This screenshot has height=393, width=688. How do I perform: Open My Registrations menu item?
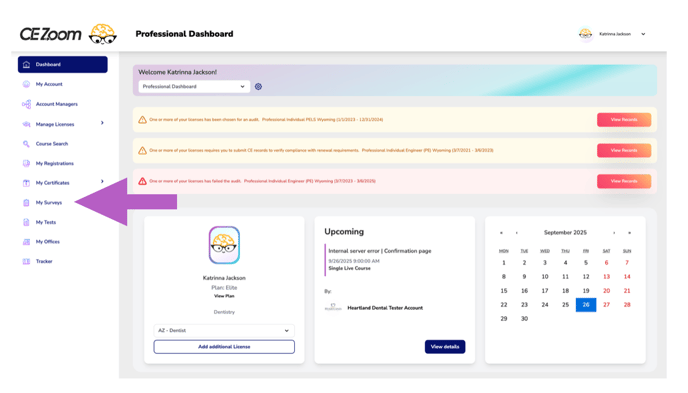click(x=55, y=164)
